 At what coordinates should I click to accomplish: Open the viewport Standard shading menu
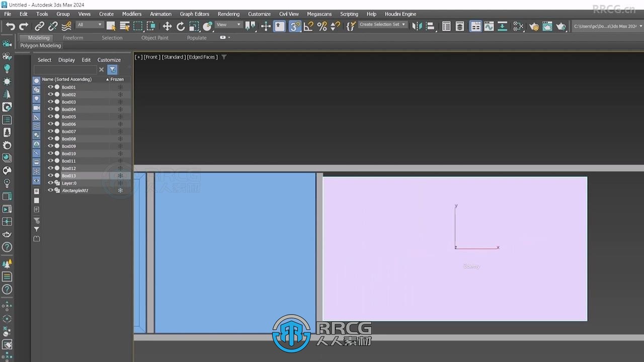[174, 57]
